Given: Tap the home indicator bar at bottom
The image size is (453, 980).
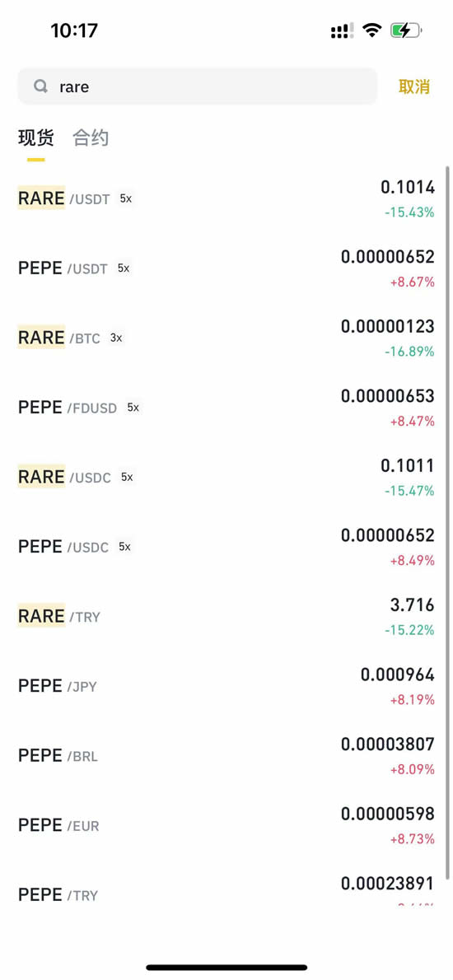Looking at the screenshot, I should [226, 967].
